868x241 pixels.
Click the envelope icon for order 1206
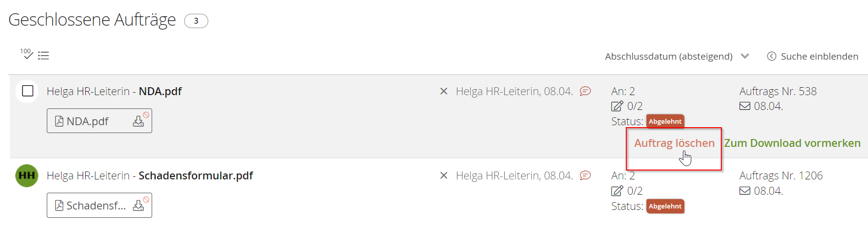coord(745,191)
